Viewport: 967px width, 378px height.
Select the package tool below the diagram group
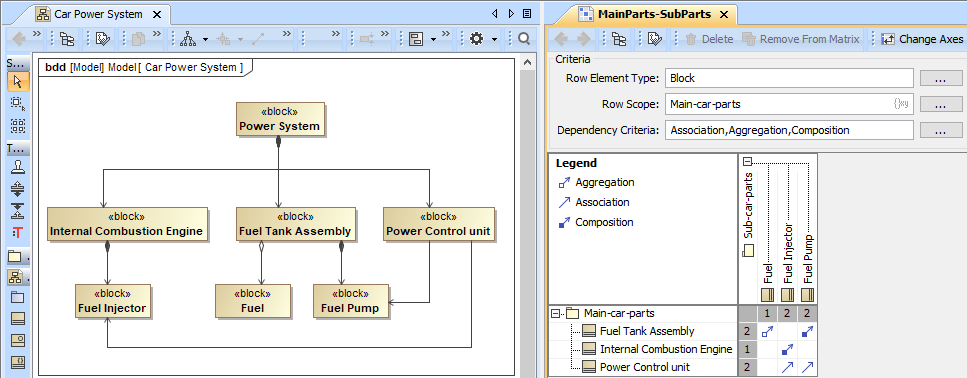18,298
